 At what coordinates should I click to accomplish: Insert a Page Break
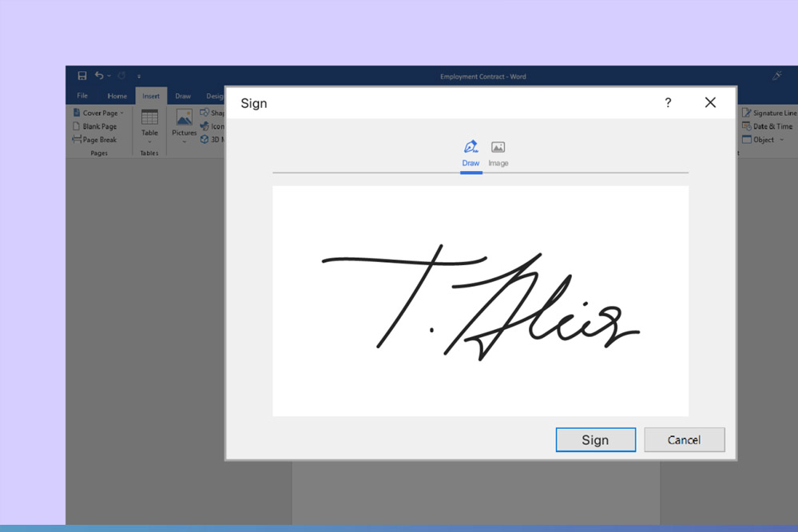(x=94, y=140)
